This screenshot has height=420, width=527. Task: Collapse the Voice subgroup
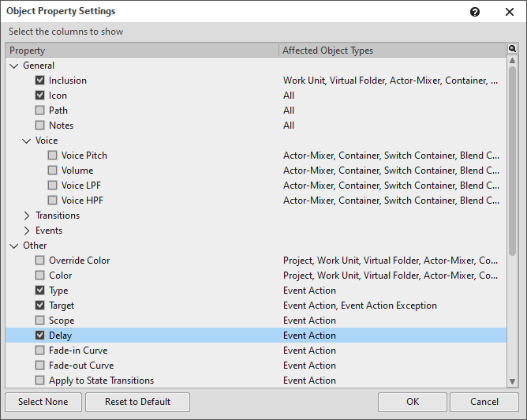(27, 141)
